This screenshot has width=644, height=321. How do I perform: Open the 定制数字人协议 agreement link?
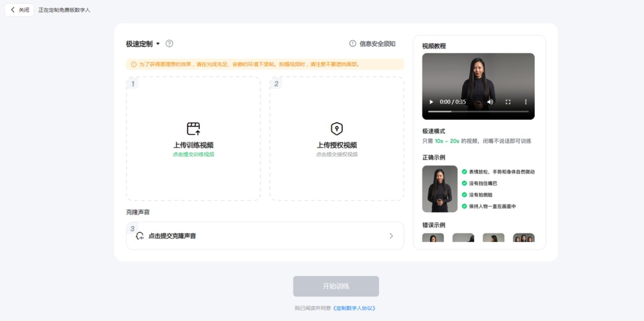tap(355, 308)
